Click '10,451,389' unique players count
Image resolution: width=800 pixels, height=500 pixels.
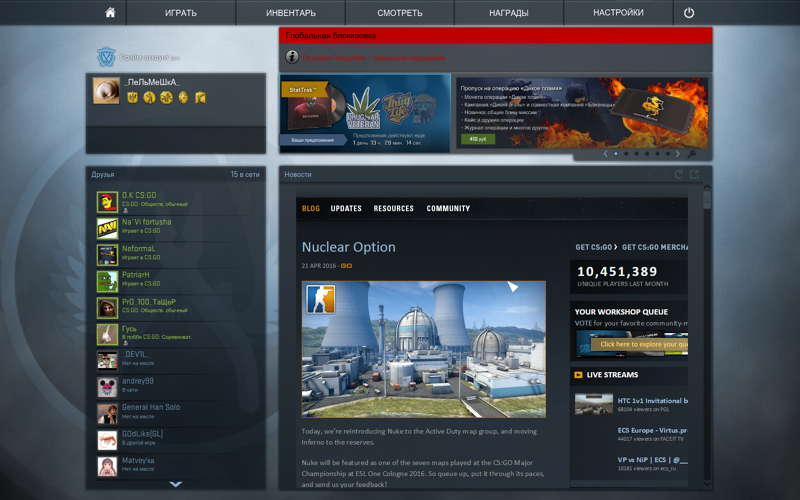[x=617, y=271]
